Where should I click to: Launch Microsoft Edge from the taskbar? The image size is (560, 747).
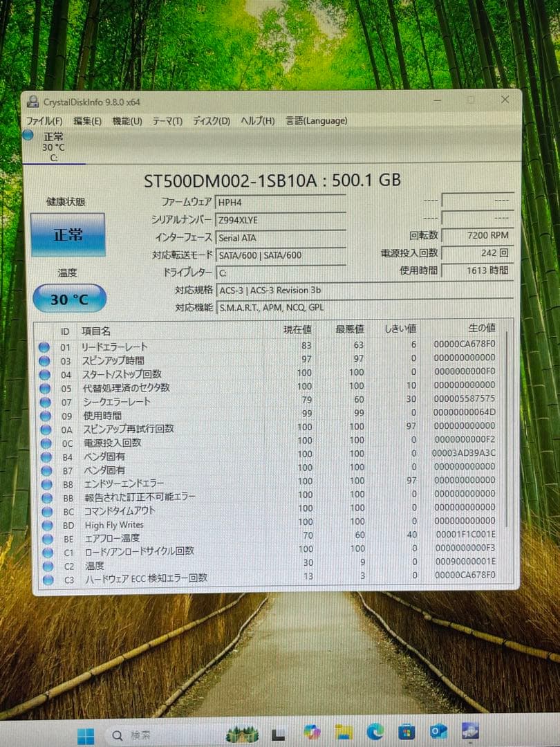375,732
